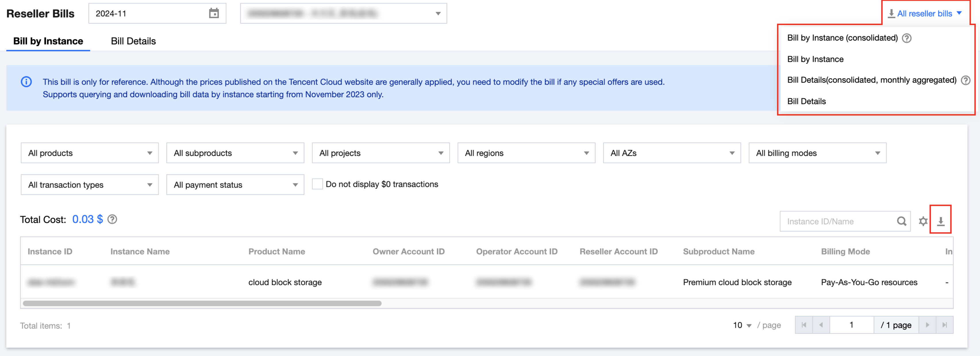Viewport: 980px width, 356px height.
Task: Go to next page arrow
Action: click(927, 325)
